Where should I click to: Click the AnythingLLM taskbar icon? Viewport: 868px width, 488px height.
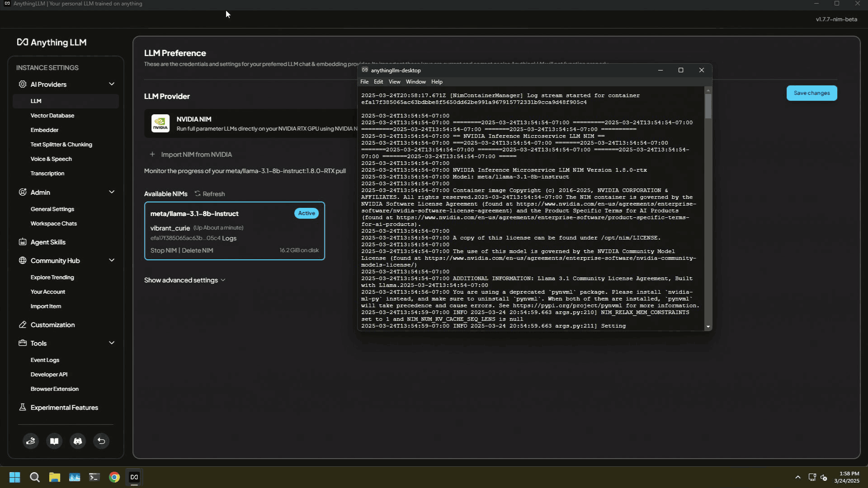[134, 477]
